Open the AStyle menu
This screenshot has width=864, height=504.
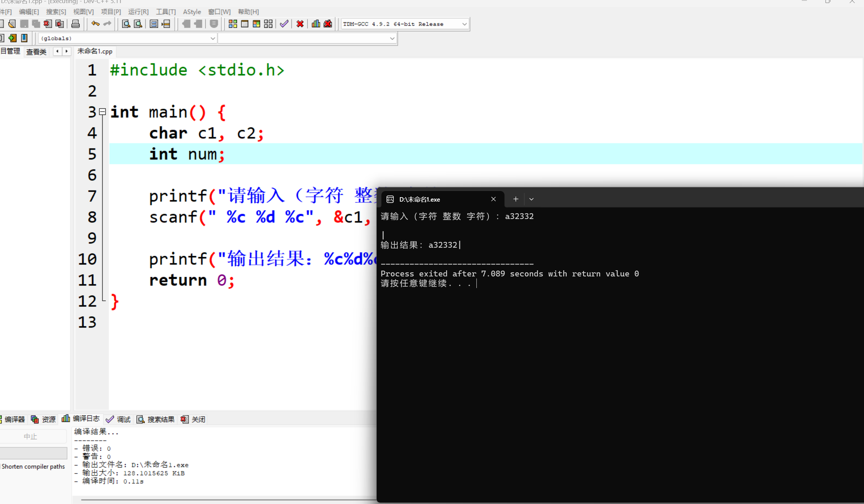tap(192, 12)
